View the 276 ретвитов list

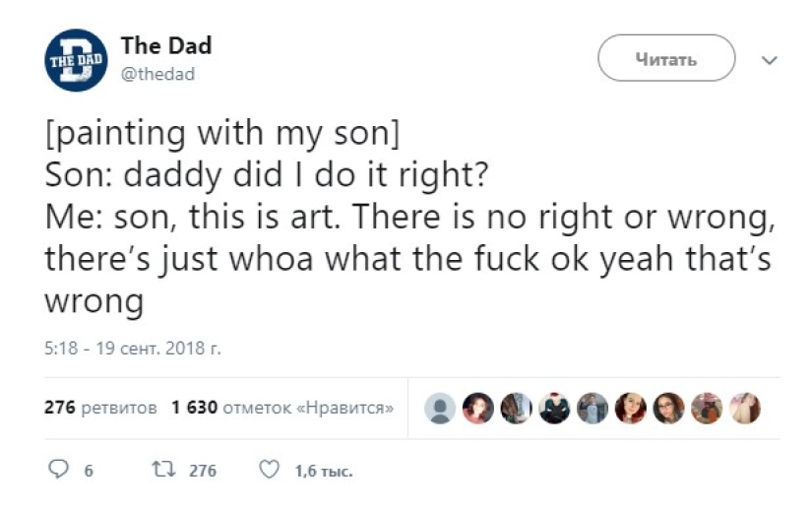pyautogui.click(x=101, y=407)
